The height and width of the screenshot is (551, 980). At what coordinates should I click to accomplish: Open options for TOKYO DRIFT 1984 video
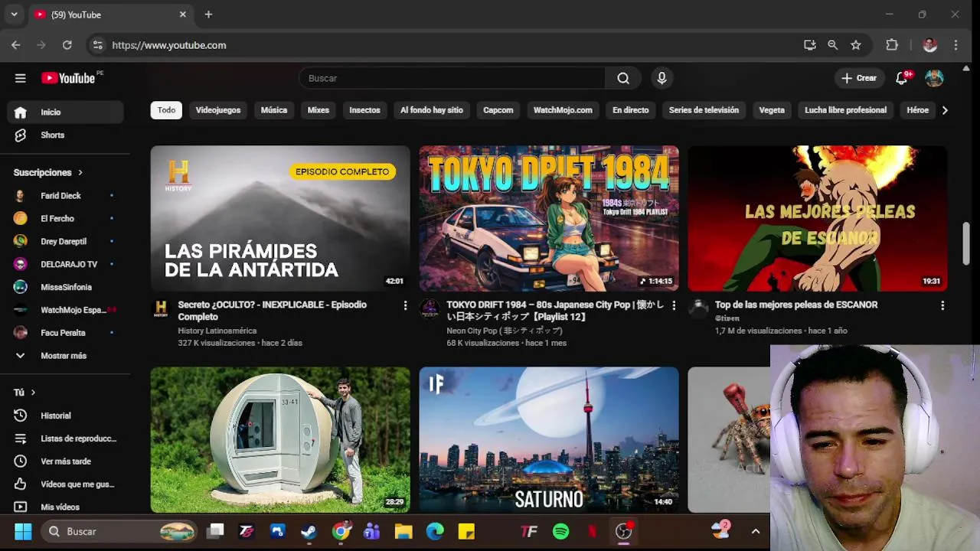point(674,305)
